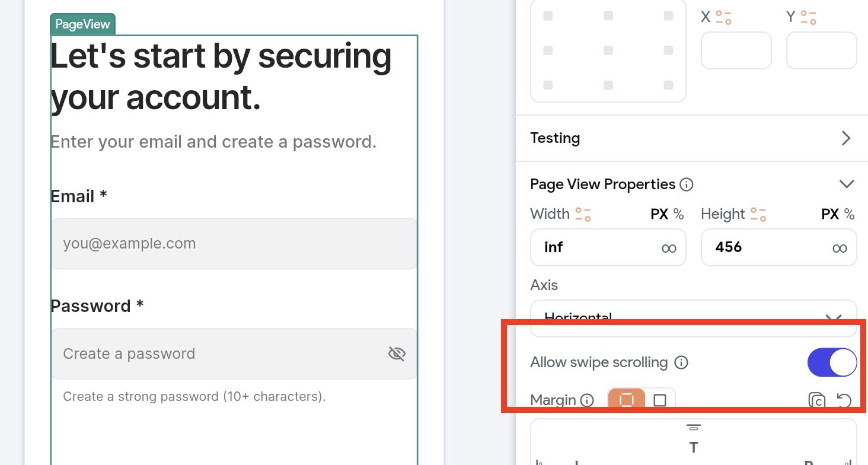Collapse the Page View Properties section
This screenshot has height=465, width=868.
click(x=847, y=184)
